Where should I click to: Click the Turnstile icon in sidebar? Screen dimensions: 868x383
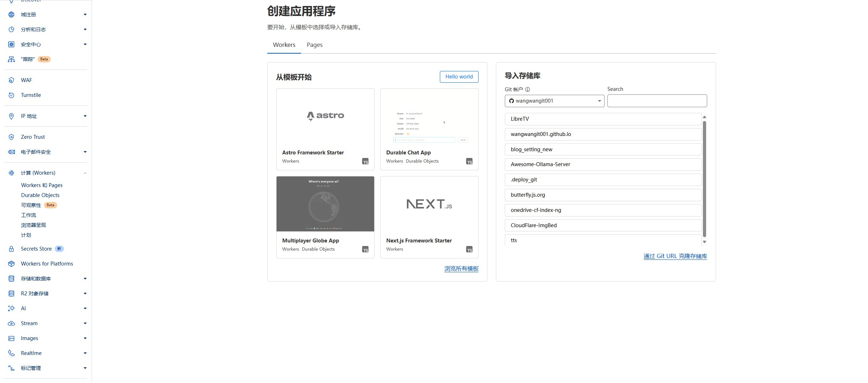[11, 95]
